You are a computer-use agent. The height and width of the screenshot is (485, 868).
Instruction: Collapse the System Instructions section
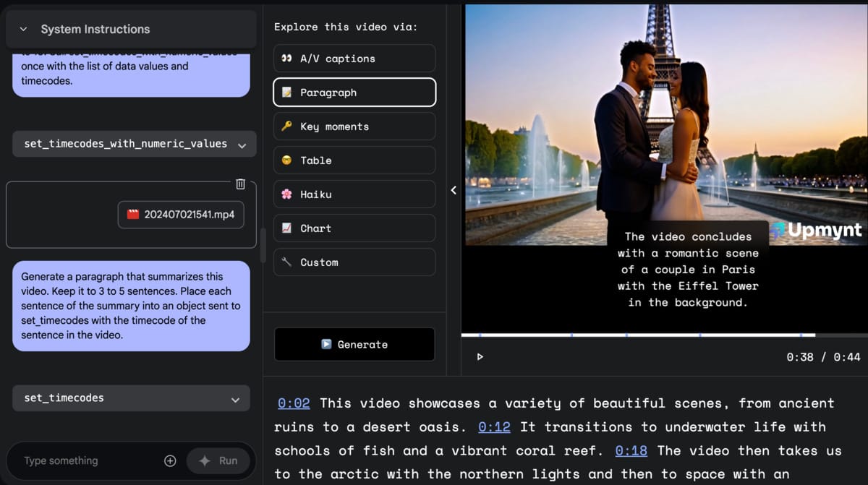pos(23,29)
